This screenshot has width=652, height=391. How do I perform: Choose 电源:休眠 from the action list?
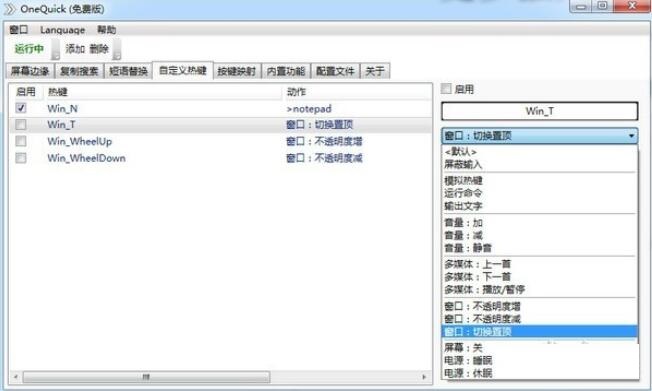[539, 373]
